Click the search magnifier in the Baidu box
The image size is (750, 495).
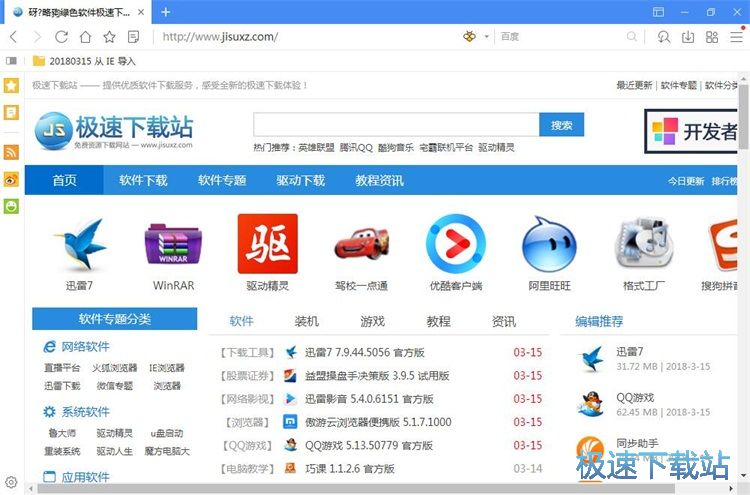(x=631, y=37)
